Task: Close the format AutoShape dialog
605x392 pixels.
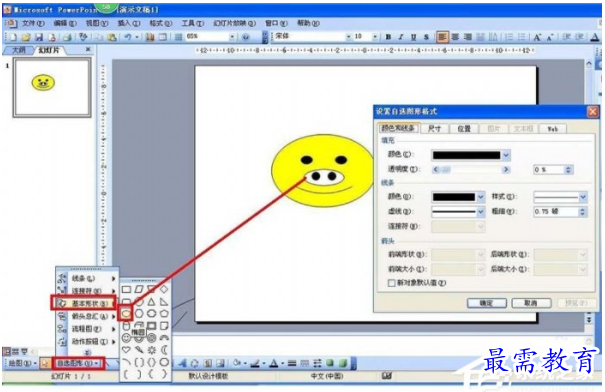Action: [x=592, y=112]
